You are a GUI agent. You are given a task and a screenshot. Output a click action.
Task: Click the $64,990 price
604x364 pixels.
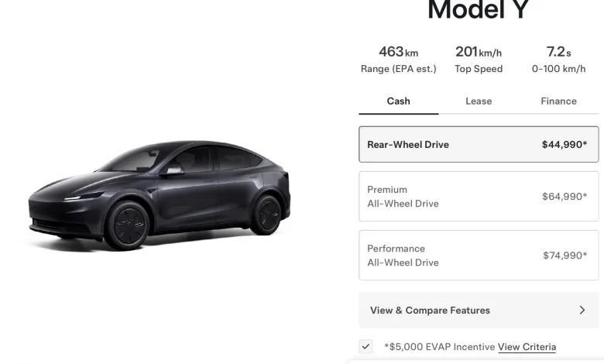pos(564,197)
